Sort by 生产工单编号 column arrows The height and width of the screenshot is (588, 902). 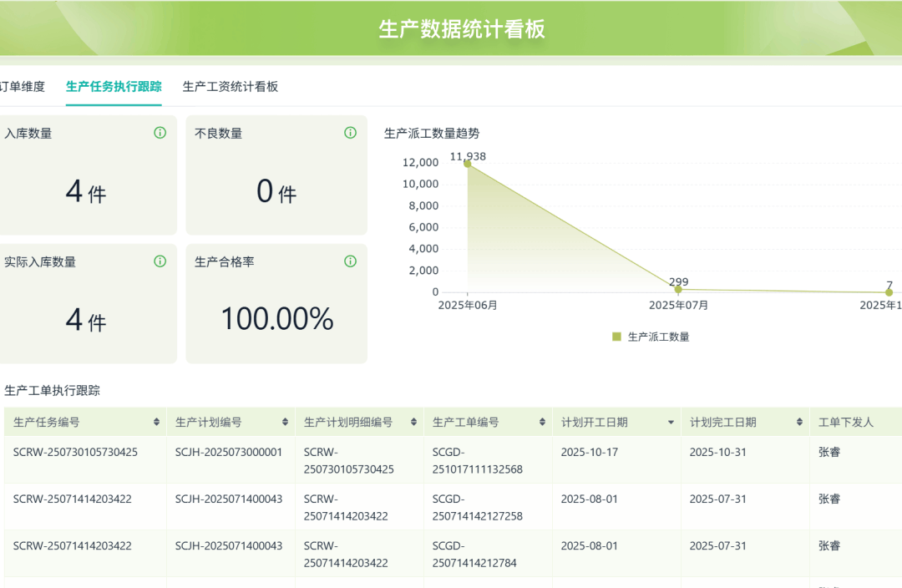[x=542, y=423]
